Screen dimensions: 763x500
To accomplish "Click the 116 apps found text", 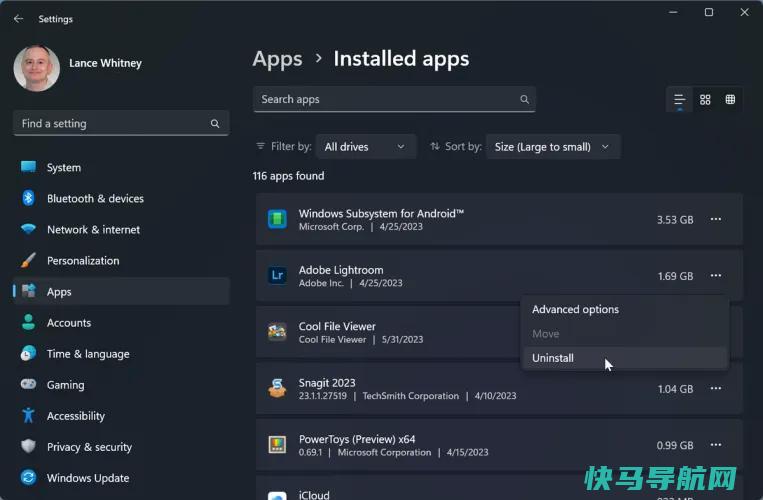I will click(x=288, y=176).
